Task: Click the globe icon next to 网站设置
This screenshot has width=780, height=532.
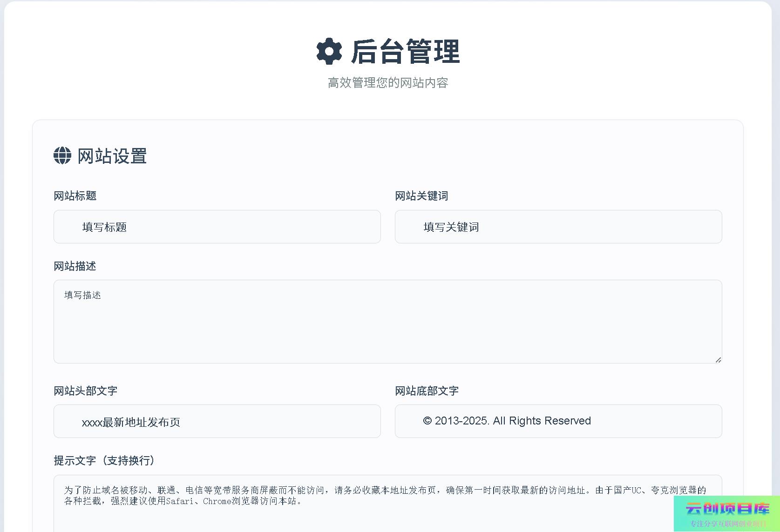Action: pos(62,155)
